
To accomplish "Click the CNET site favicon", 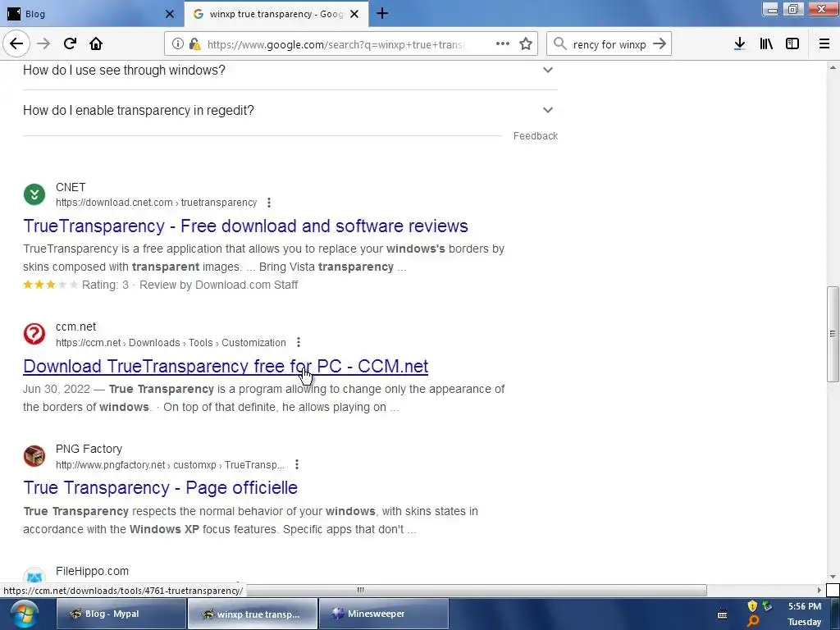I will click(34, 194).
